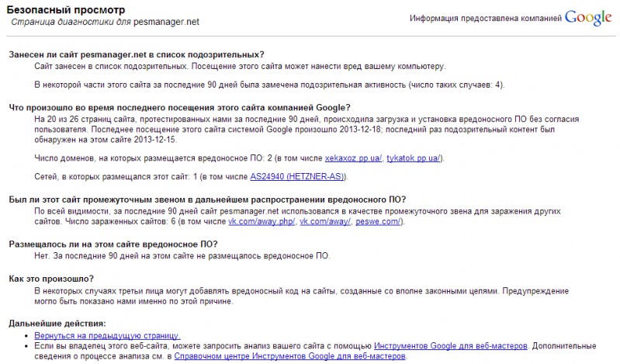
Task: Click heading 'Что произошло во время последнего посещения'
Action: 178,108
